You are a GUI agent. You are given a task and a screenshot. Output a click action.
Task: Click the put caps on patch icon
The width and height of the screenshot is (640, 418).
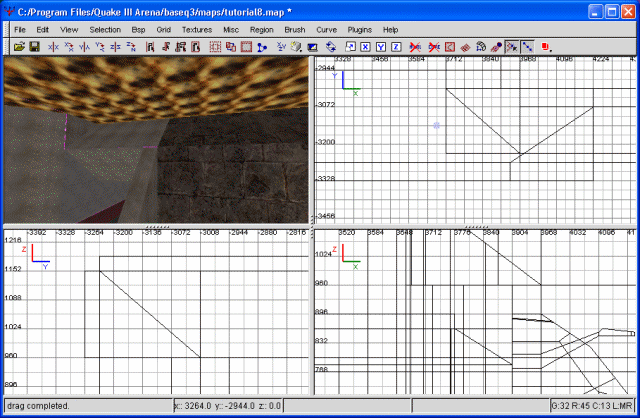click(x=496, y=47)
